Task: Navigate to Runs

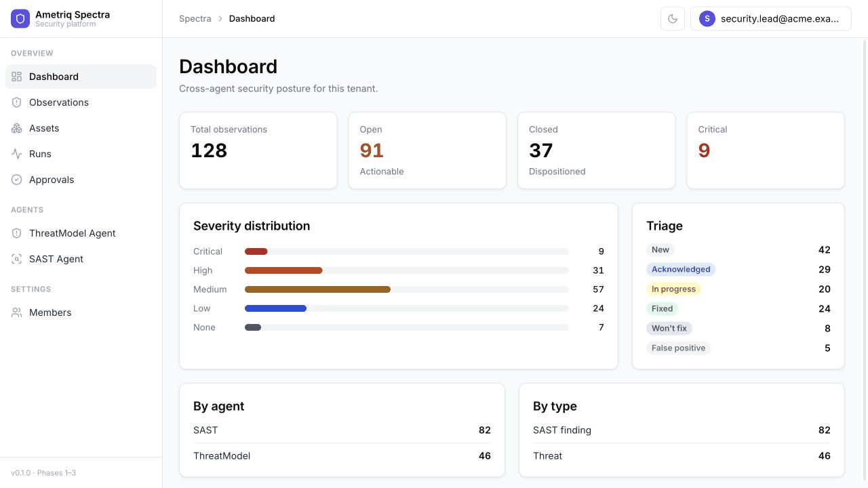Action: pos(81,154)
